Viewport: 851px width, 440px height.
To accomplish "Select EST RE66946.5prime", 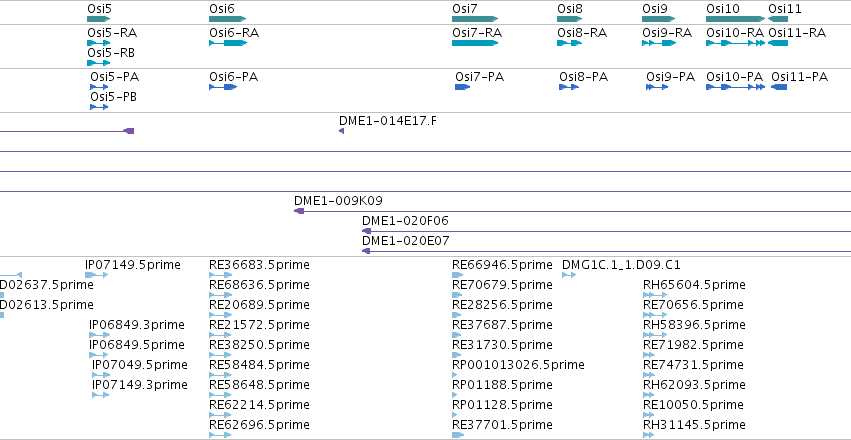I will [458, 275].
